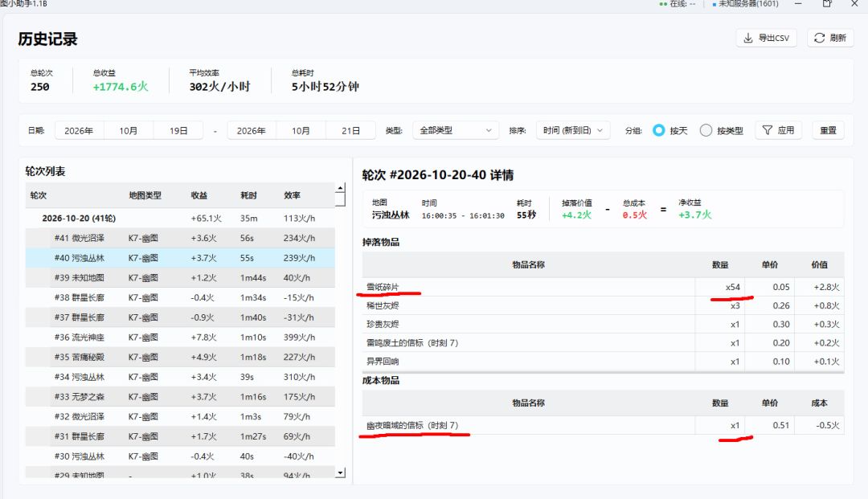Click the 珍贵灰烬 dropped item row

click(x=603, y=324)
